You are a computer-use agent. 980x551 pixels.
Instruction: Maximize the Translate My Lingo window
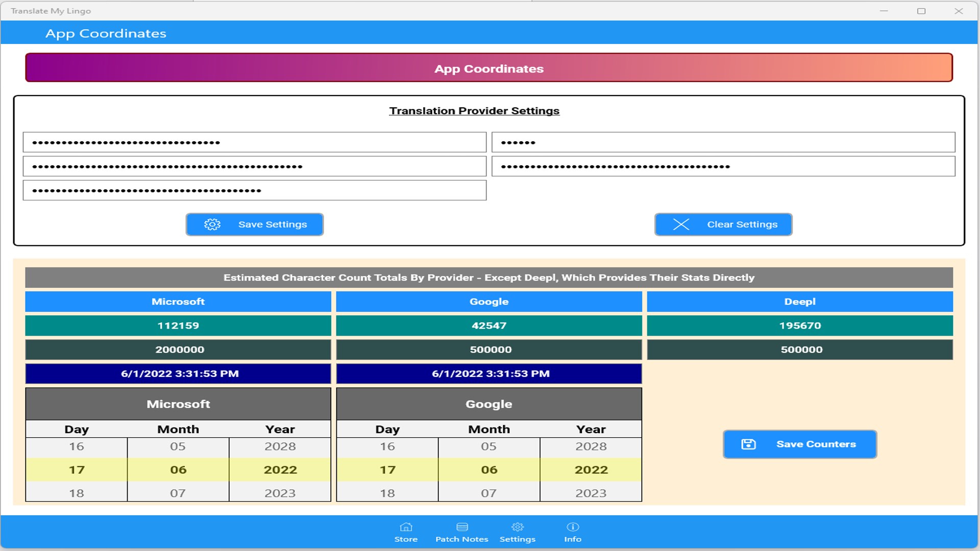pyautogui.click(x=921, y=11)
